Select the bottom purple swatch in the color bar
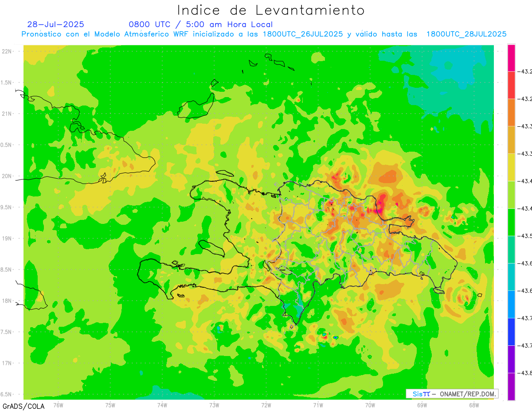 [x=511, y=386]
